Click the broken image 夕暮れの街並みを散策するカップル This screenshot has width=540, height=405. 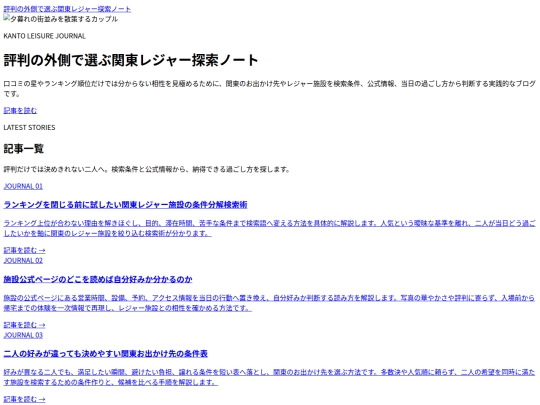tap(61, 19)
